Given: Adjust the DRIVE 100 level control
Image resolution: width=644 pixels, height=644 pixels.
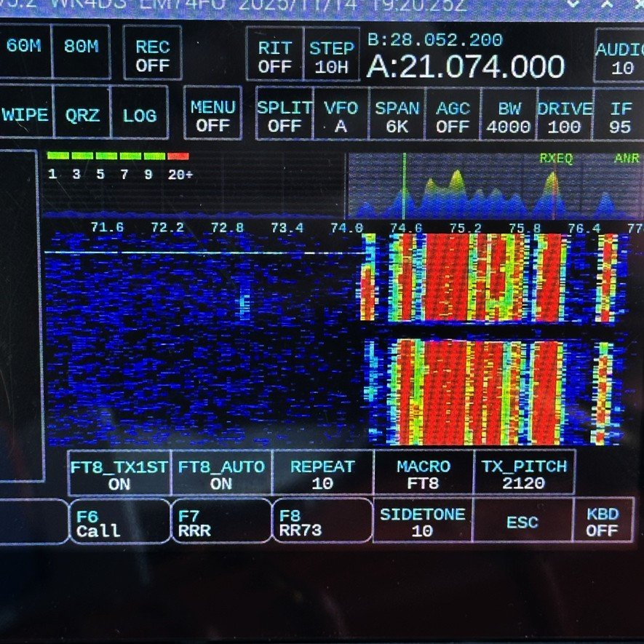Looking at the screenshot, I should point(565,116).
